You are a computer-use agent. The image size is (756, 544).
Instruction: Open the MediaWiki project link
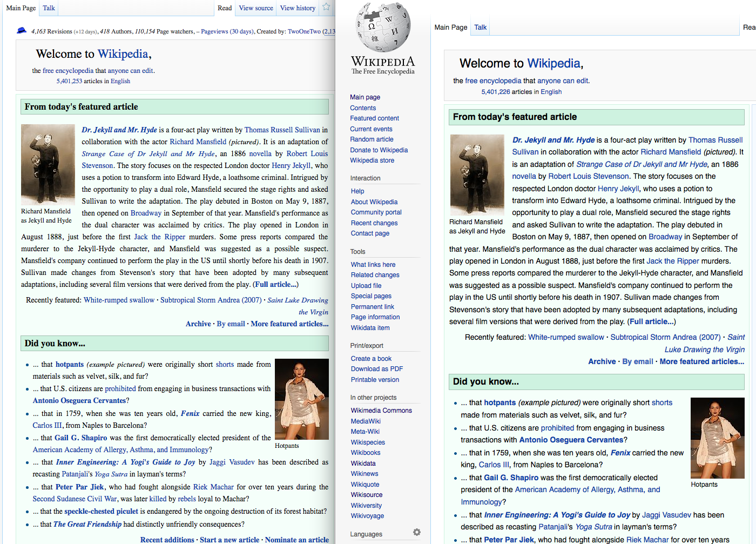[366, 421]
